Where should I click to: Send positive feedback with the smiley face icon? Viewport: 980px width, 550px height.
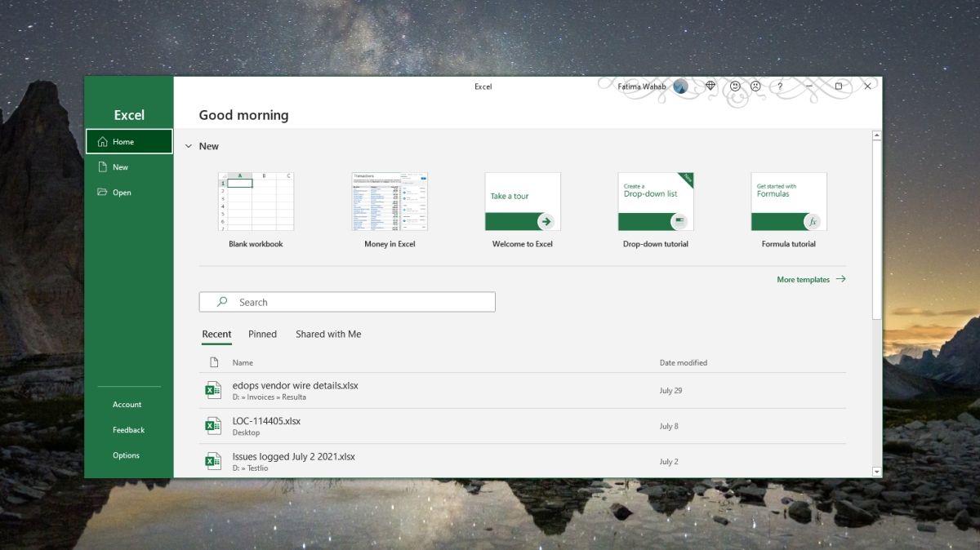(x=734, y=86)
